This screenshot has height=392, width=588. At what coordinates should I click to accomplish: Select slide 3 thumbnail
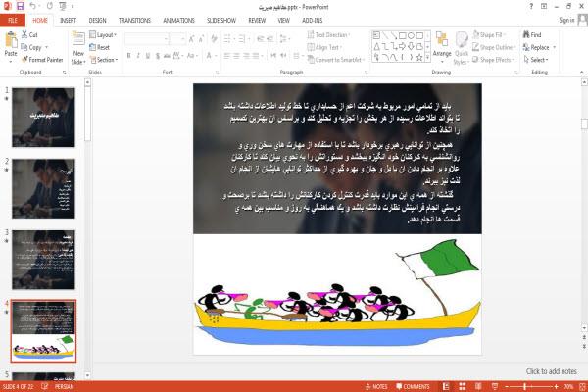coord(43,260)
